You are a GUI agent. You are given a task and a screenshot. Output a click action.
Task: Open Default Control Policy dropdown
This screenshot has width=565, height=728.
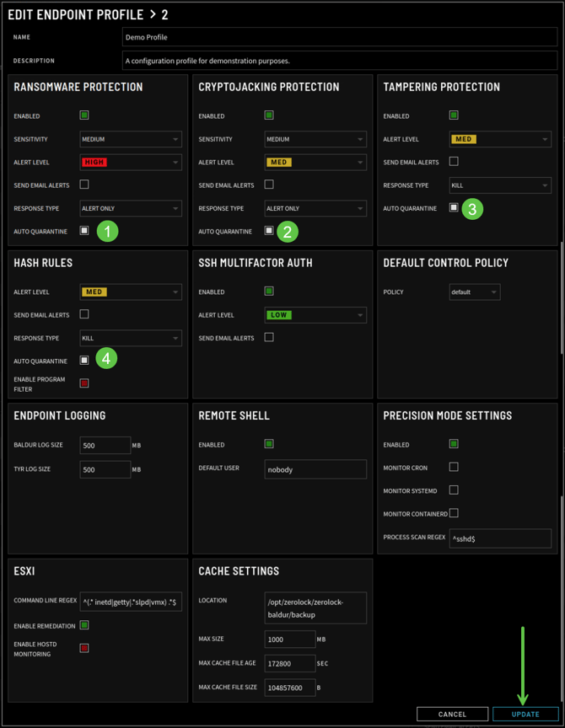475,292
